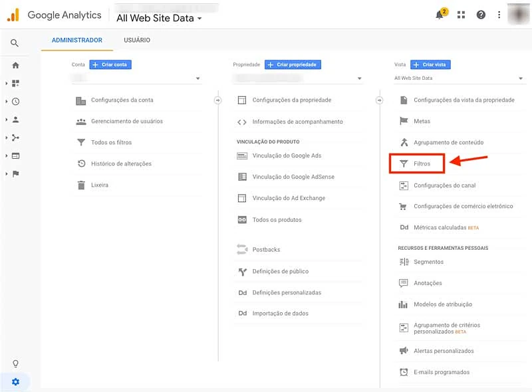The height and width of the screenshot is (392, 532).
Task: Click arrow between Propriedade and Vista columns
Action: coord(379,100)
